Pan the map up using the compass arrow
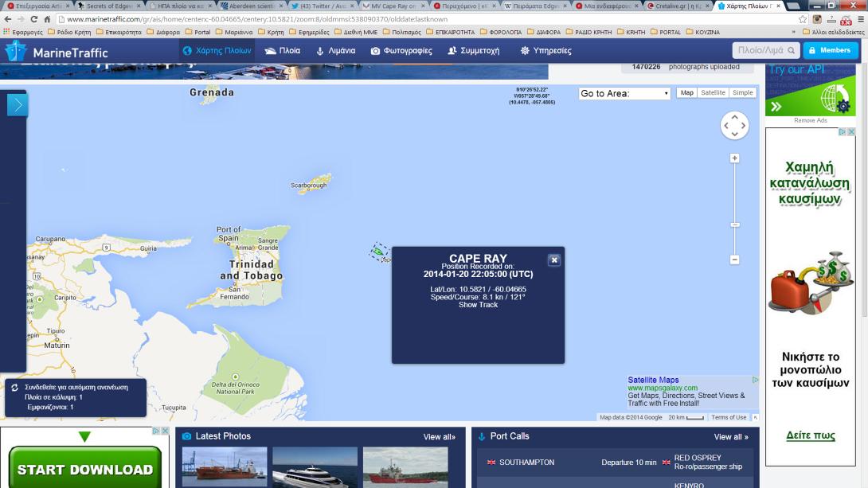 pos(734,116)
